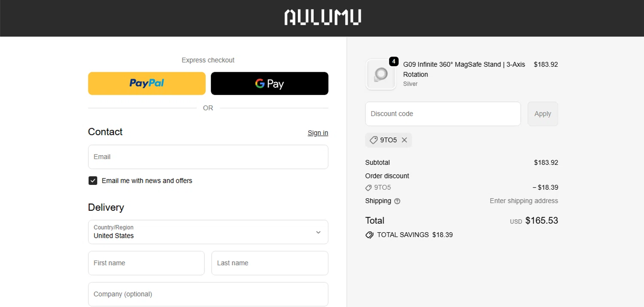The height and width of the screenshot is (307, 644).
Task: Uncheck Email me with news and offers
Action: [x=93, y=181]
